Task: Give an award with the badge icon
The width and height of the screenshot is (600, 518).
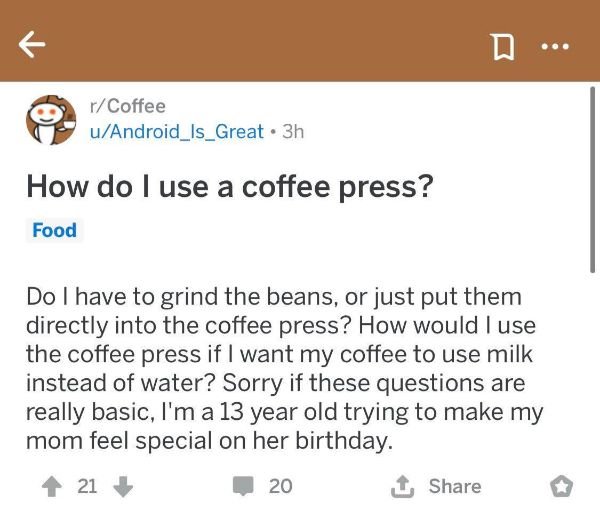Action: 561,487
